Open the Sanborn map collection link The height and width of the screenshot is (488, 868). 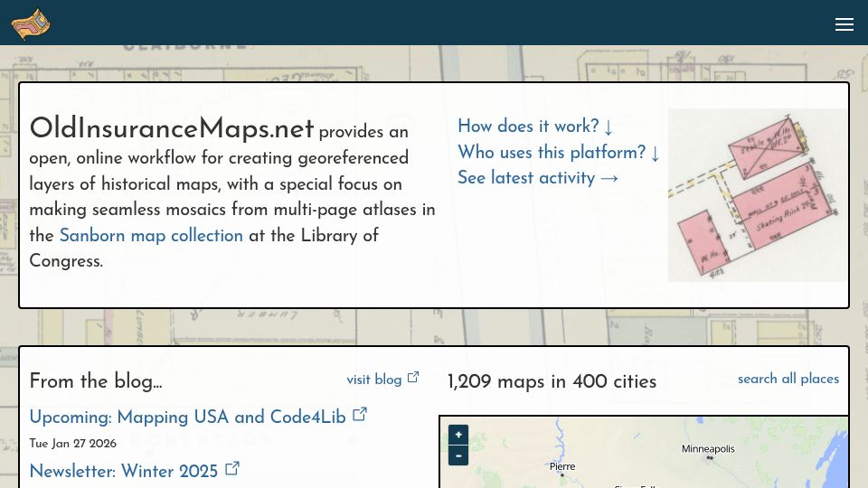(x=151, y=236)
